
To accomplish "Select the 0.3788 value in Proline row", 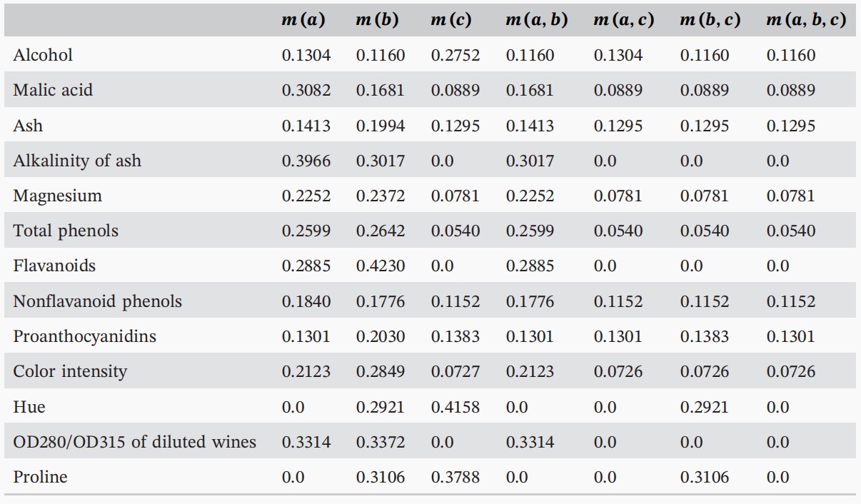I will point(455,477).
